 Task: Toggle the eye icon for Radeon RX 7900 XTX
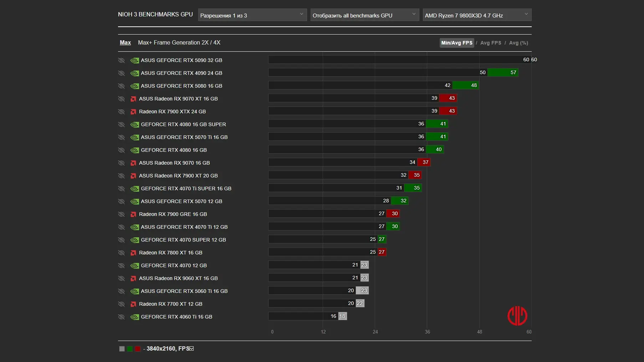point(122,112)
